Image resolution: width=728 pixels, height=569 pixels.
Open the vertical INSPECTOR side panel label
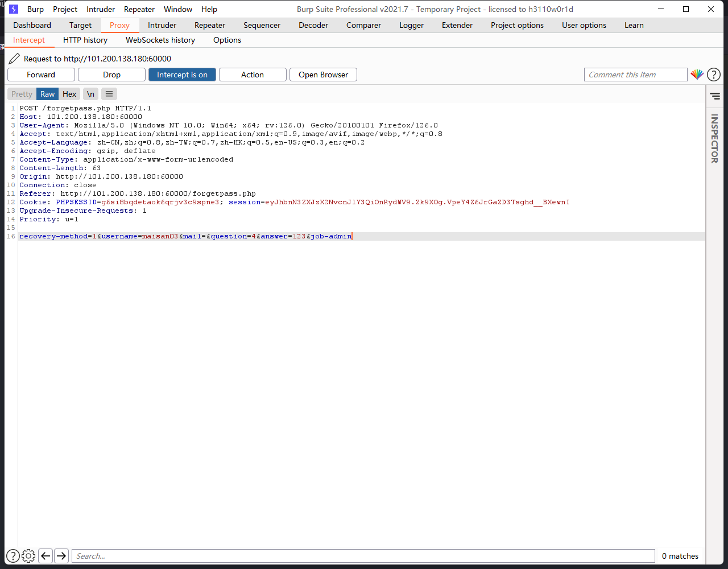click(x=714, y=138)
